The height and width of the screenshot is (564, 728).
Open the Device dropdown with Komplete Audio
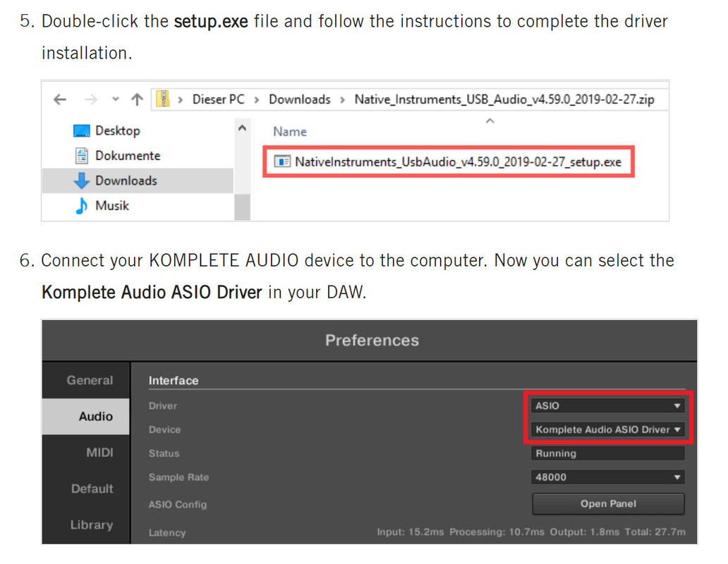[608, 429]
